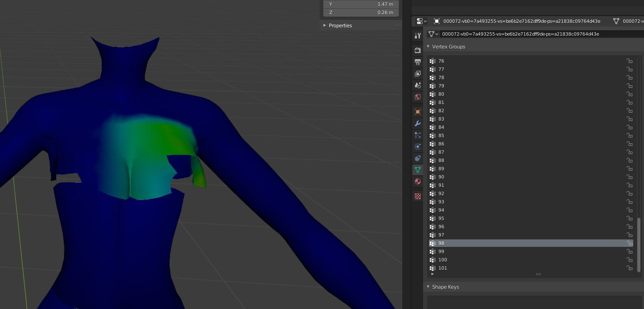Toggle the lock on vertex group 100
Screen dimensions: 644x309
tap(630, 260)
